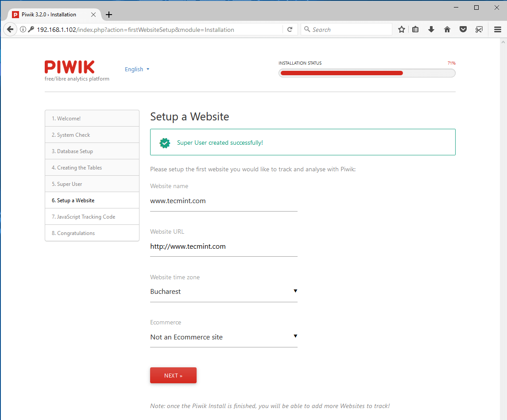Click the browser back arrow button
The width and height of the screenshot is (507, 420).
(10, 29)
